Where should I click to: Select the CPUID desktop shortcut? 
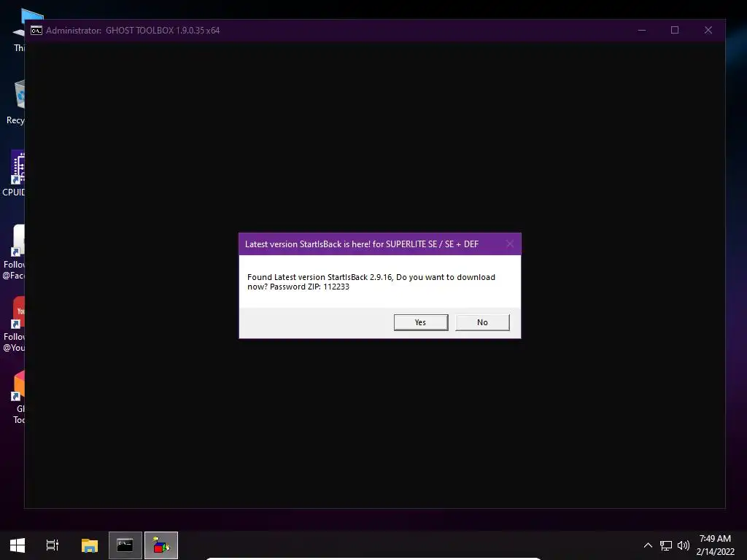[15, 174]
